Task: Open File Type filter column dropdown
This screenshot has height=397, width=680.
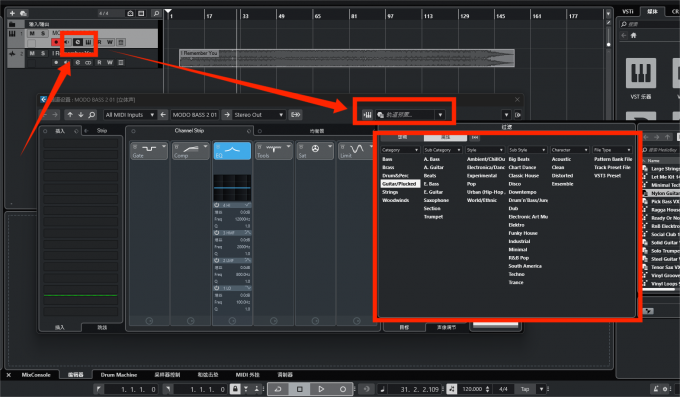Action: point(612,150)
